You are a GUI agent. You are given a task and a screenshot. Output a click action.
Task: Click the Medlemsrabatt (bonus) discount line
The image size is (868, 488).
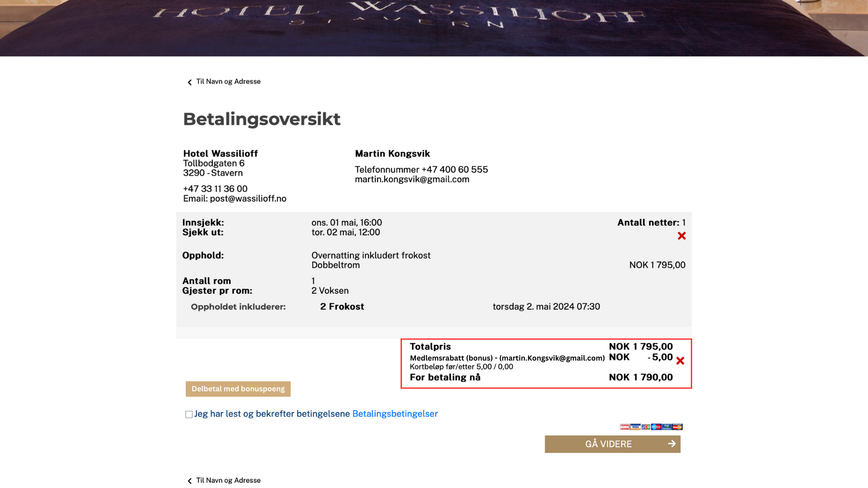coord(507,358)
